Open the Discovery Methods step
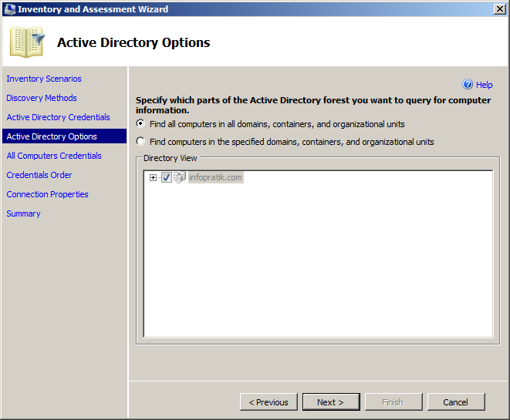Viewport: 510px width, 420px height. [x=42, y=98]
